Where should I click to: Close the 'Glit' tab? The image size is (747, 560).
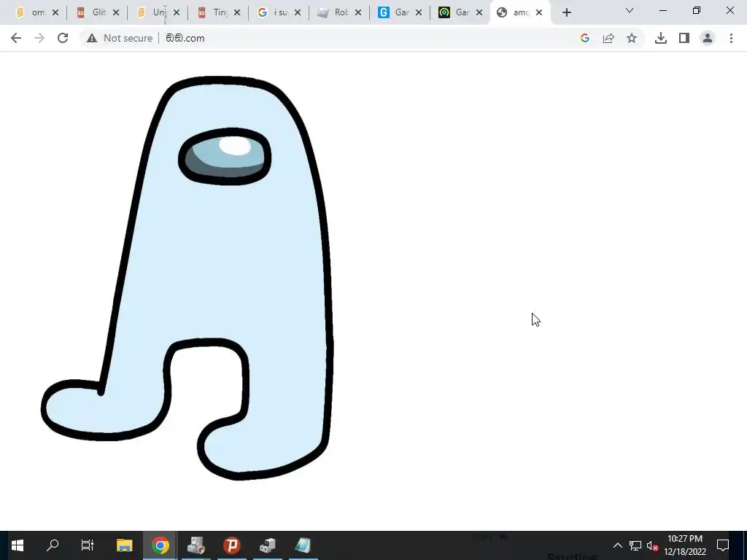tap(116, 13)
